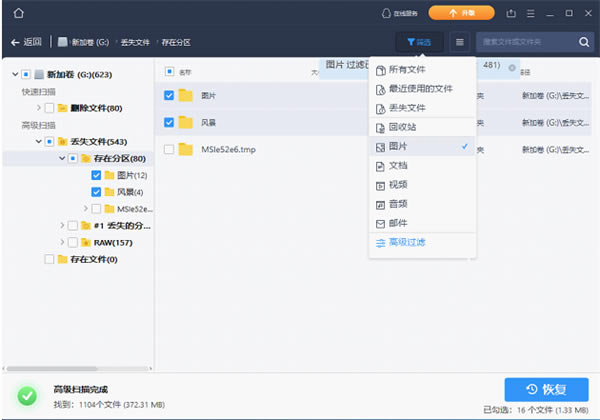
Task: Click the export/share icon in title bar
Action: [x=512, y=13]
